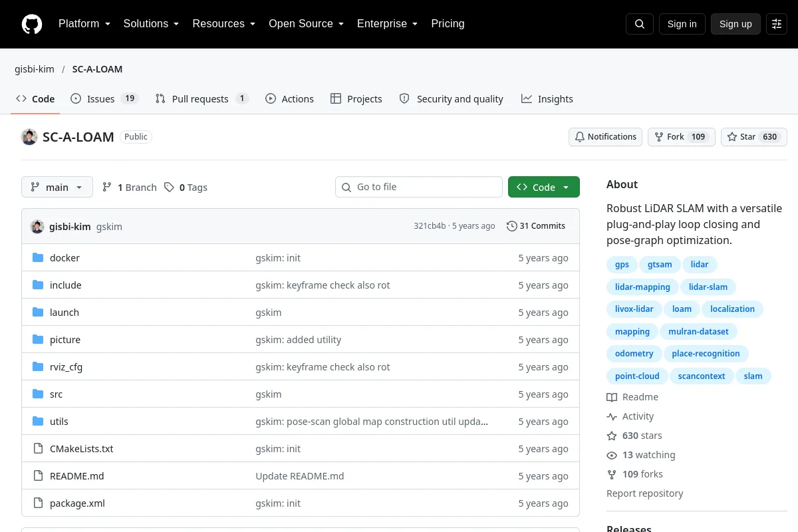Expand the Solutions menu
This screenshot has height=532, width=798.
[x=151, y=24]
